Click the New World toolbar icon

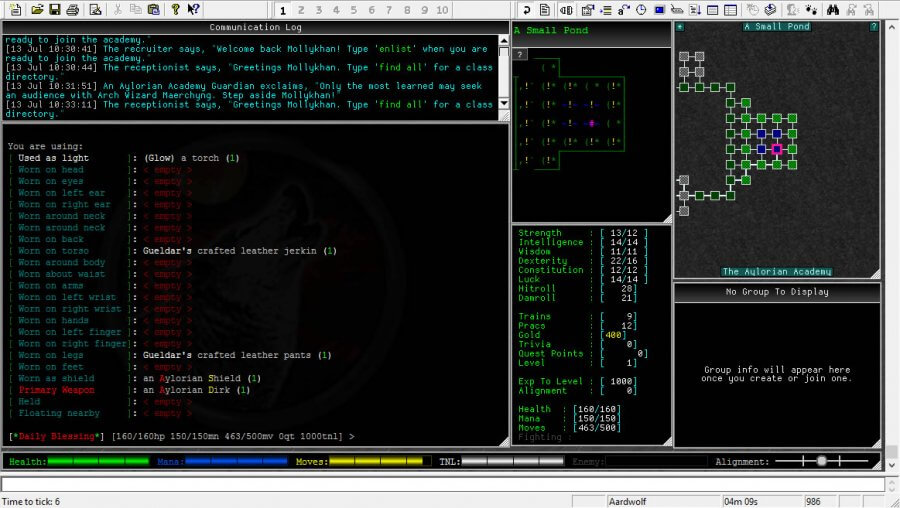[x=13, y=9]
